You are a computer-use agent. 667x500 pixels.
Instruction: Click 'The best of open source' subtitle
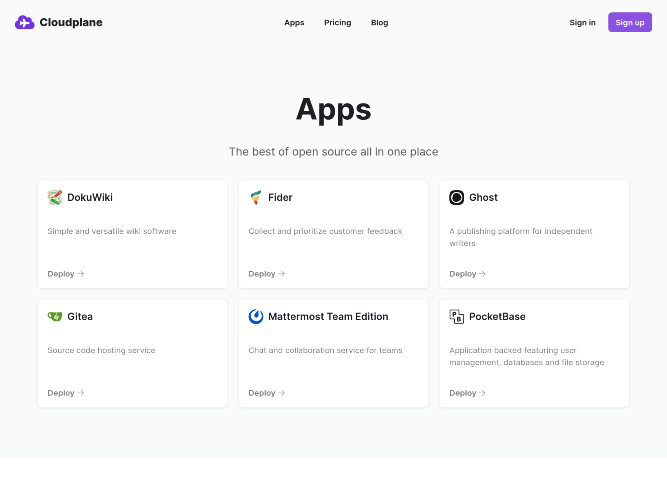[334, 152]
